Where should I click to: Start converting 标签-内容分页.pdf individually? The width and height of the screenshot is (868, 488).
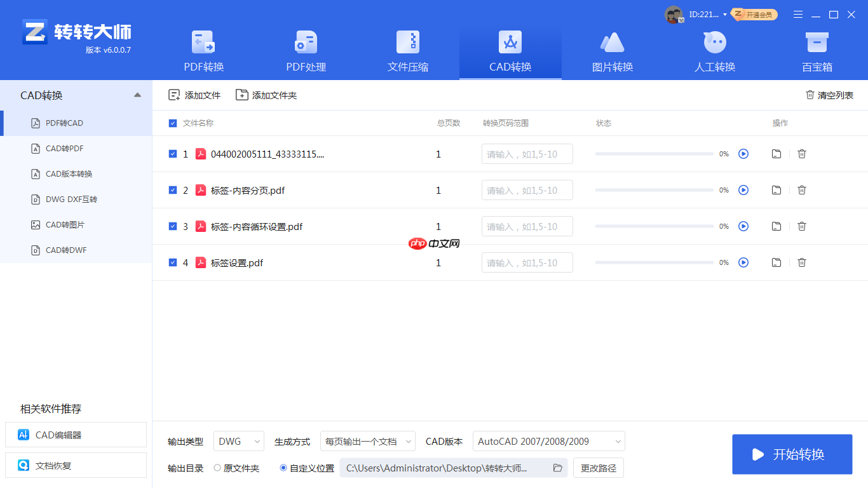pos(743,190)
